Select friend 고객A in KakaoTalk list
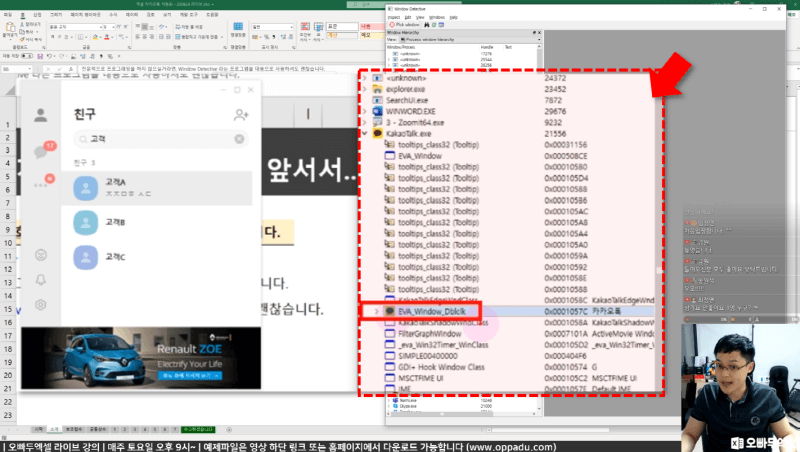Image resolution: width=800 pixels, height=452 pixels. (x=157, y=188)
